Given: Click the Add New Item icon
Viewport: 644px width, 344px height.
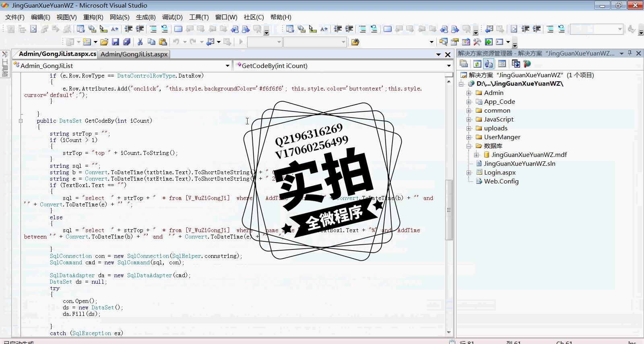Looking at the screenshot, I should 87,42.
